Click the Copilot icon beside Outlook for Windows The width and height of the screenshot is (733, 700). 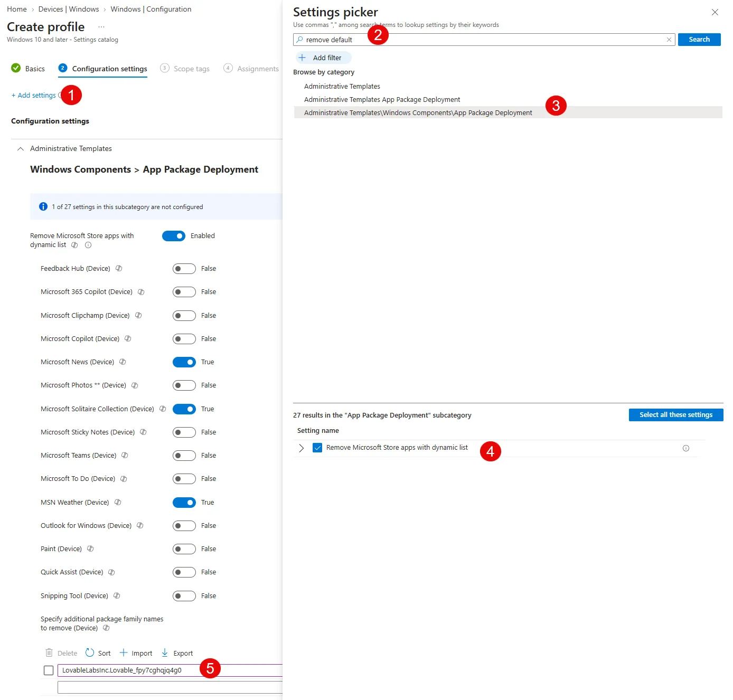click(140, 526)
